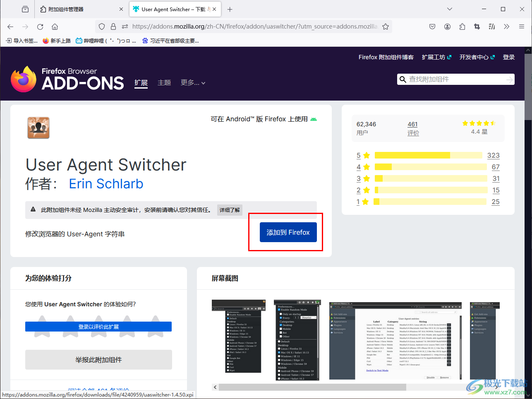Viewport: 532px width, 399px height.
Task: Select the User Agent Switcher browser tab
Action: [175, 9]
